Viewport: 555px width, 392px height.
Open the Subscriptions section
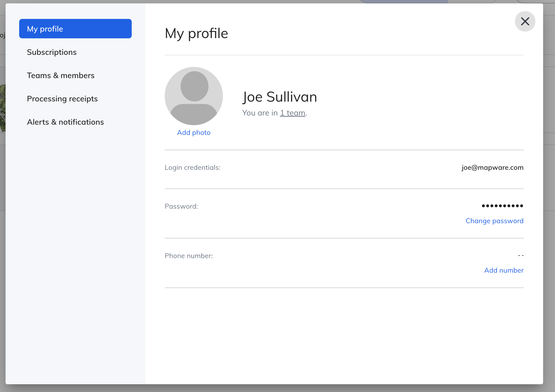pyautogui.click(x=52, y=52)
